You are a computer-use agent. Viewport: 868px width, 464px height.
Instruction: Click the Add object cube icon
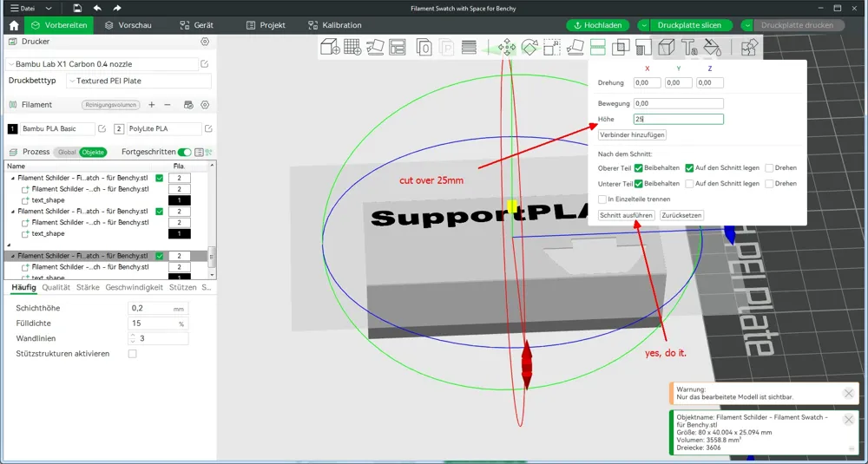(330, 48)
